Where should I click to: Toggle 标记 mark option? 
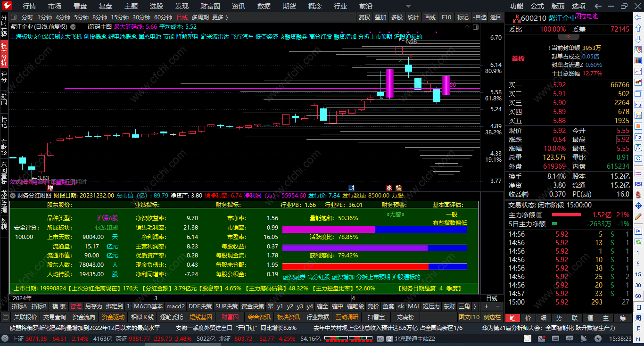(x=463, y=17)
